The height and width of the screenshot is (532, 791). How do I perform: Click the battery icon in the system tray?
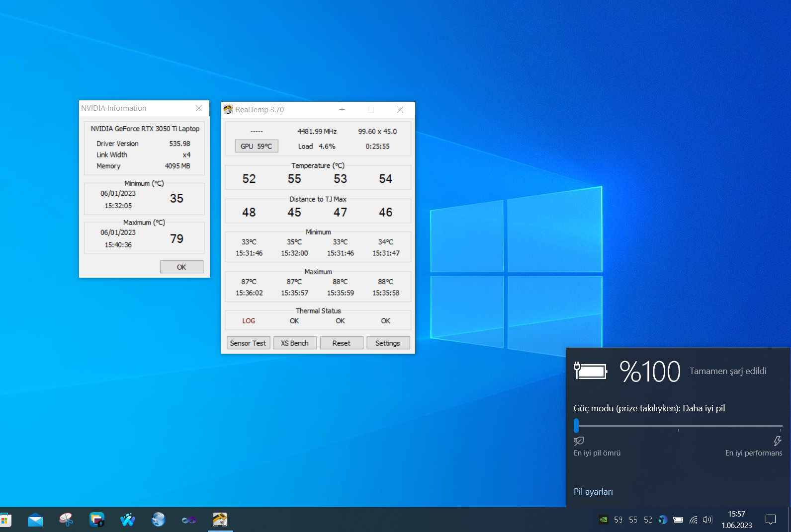[x=678, y=520]
